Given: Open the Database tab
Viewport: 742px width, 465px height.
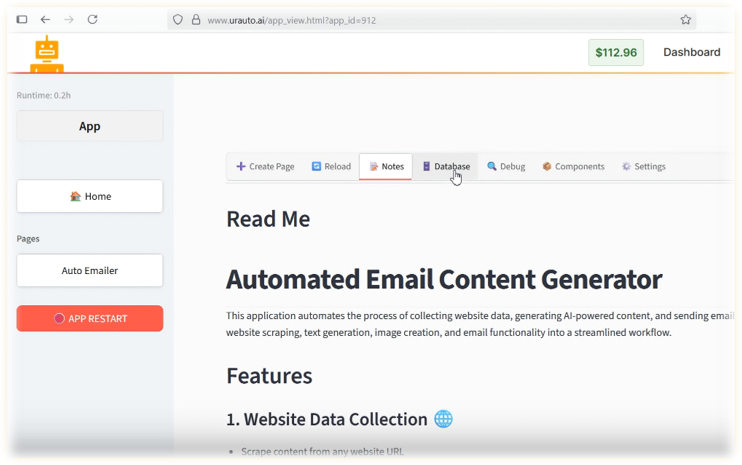Looking at the screenshot, I should click(446, 167).
